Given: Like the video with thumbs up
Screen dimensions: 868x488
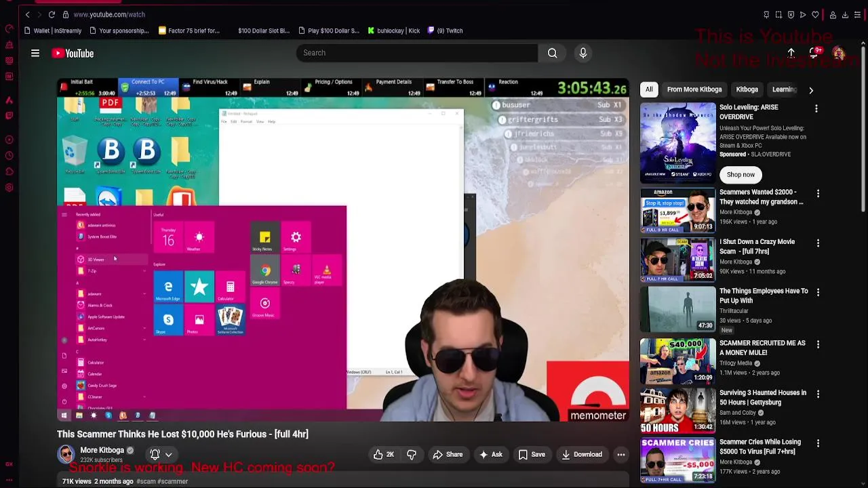Looking at the screenshot, I should click(383, 455).
